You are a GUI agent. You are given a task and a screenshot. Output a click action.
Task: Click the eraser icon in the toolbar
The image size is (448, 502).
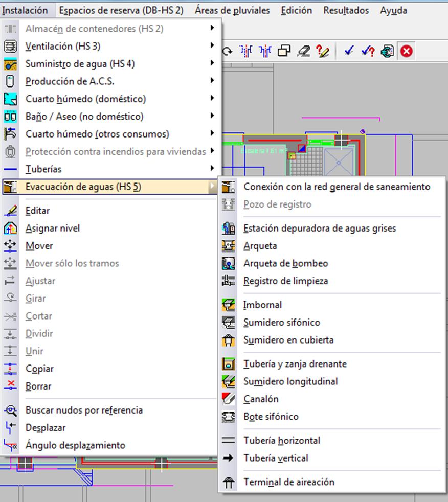point(303,51)
